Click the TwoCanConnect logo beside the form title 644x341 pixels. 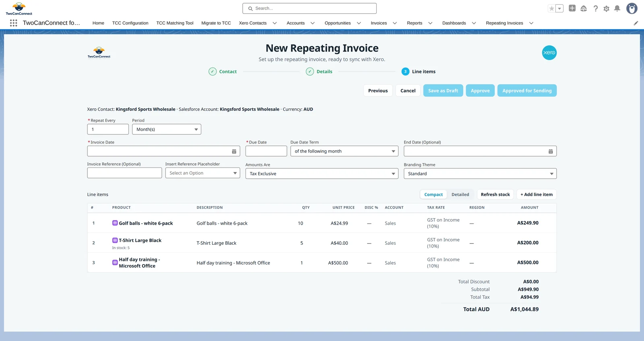click(x=99, y=53)
